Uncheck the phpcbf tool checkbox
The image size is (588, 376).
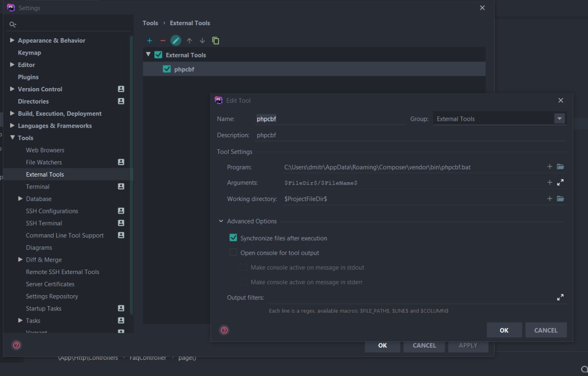(167, 69)
